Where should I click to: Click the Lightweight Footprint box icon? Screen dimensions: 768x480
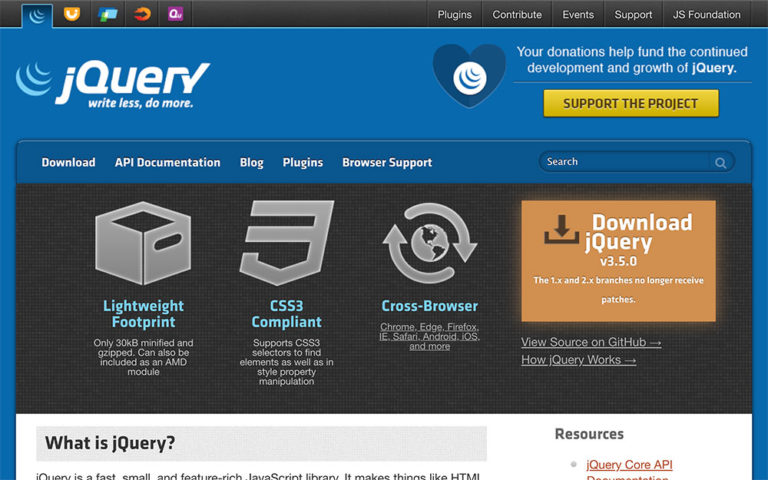pos(142,243)
